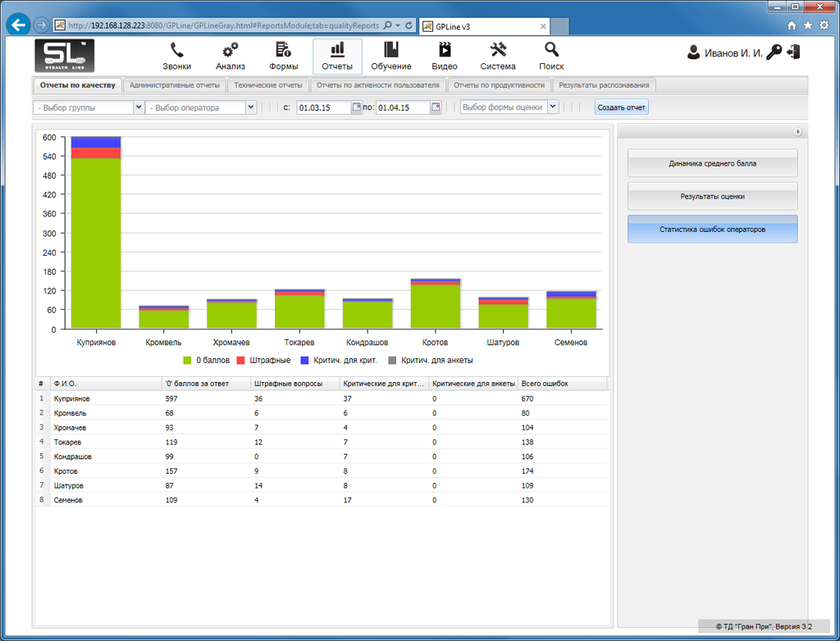The height and width of the screenshot is (641, 840).
Task: Open the Видео clapperboard icon
Action: [445, 51]
